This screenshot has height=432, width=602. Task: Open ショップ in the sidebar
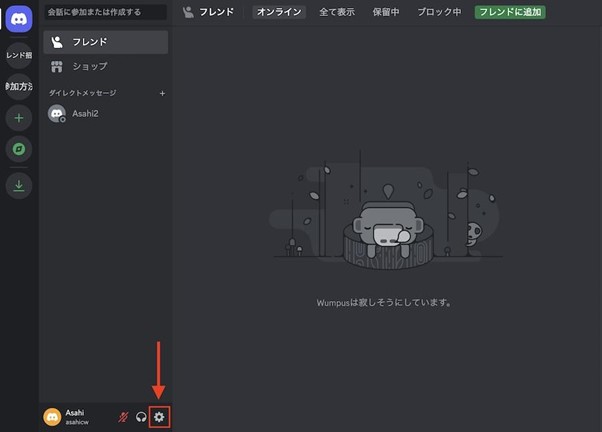(x=106, y=66)
